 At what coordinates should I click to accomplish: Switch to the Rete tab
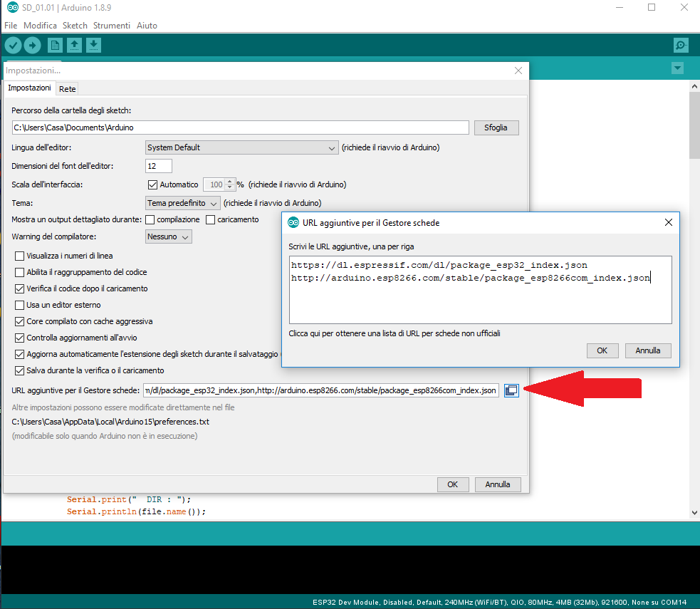click(67, 88)
